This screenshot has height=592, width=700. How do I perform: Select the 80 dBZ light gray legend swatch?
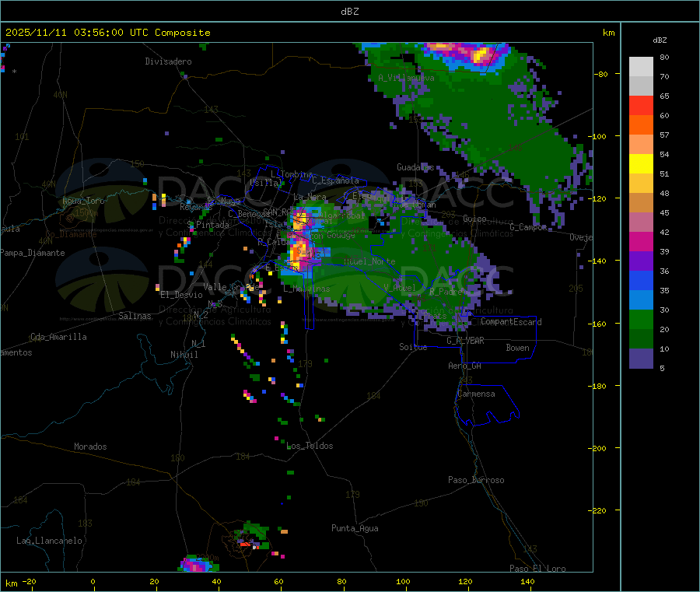(641, 67)
